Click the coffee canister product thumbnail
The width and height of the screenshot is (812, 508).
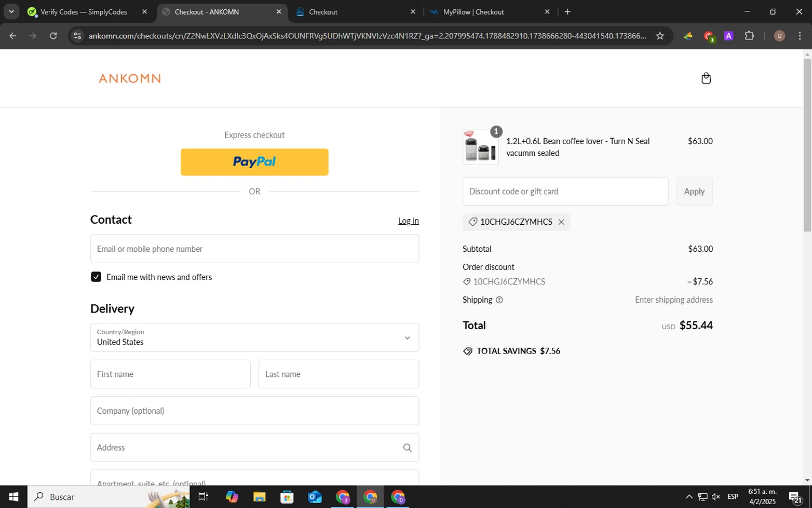pyautogui.click(x=481, y=147)
